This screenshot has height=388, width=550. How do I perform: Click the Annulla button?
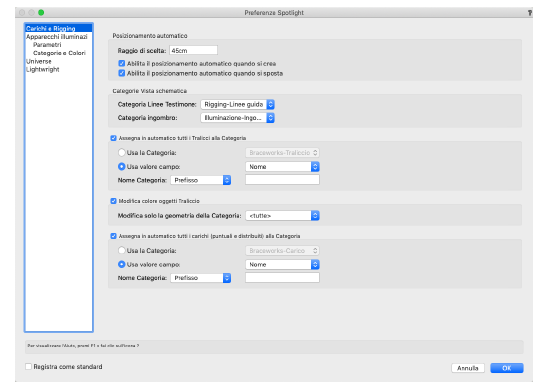tap(468, 368)
